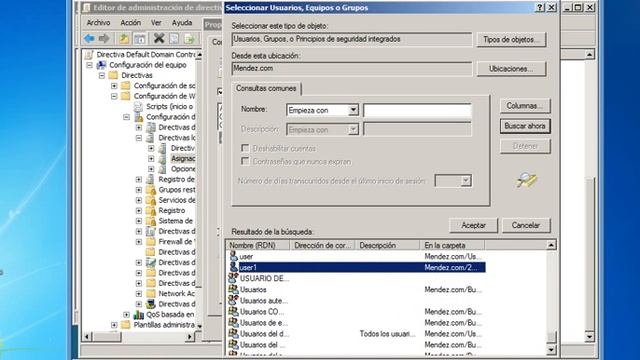Click the 'Todos los usuari...' description cell
Viewport: 640px width, 360px height.
point(387,333)
